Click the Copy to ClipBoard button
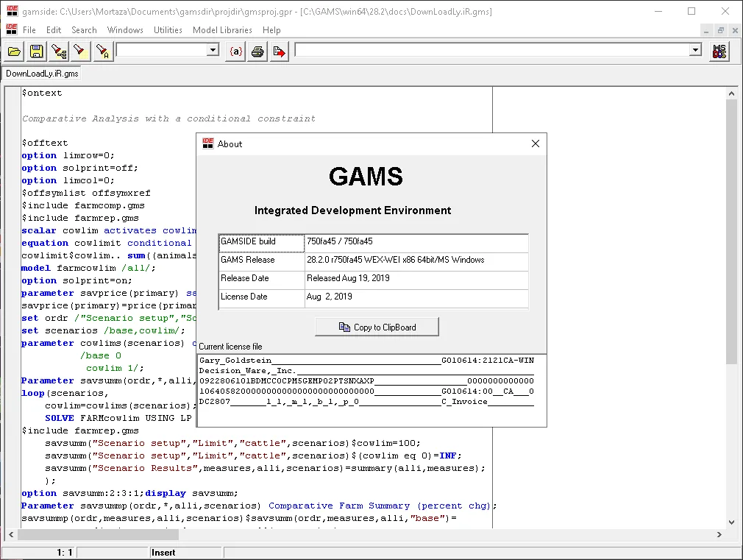This screenshot has height=560, width=743. [377, 327]
